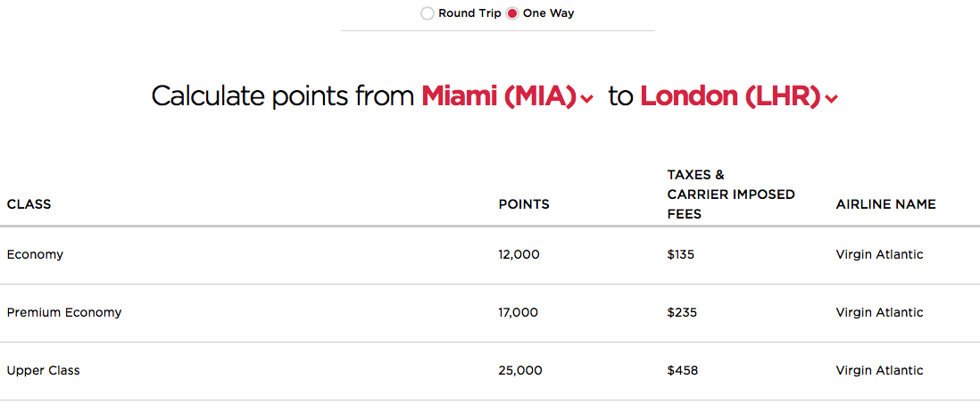This screenshot has width=980, height=413.
Task: Click the 12,000 points value
Action: pos(519,255)
